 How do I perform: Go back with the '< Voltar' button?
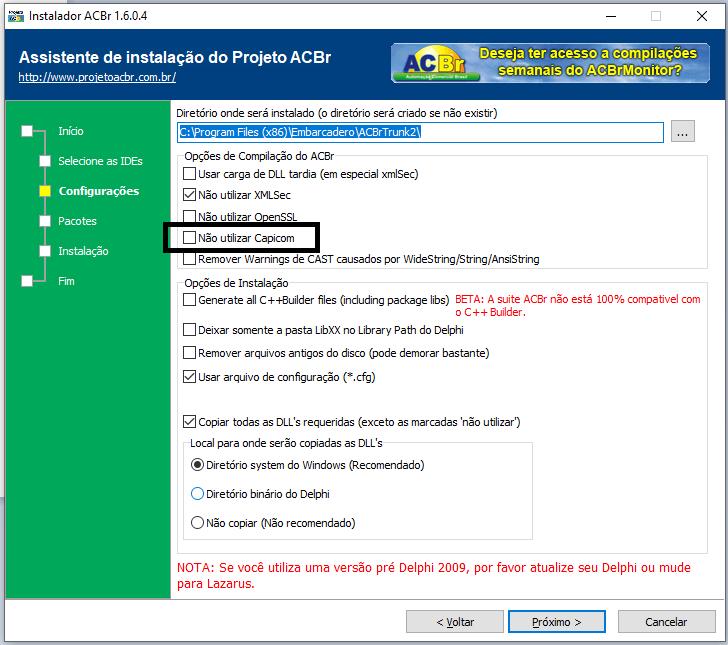click(x=455, y=622)
